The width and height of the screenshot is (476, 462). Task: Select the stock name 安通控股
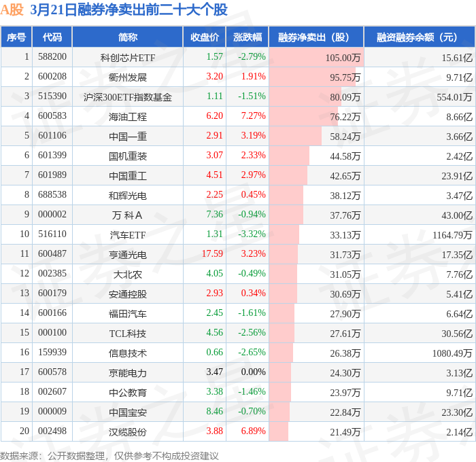pos(128,294)
